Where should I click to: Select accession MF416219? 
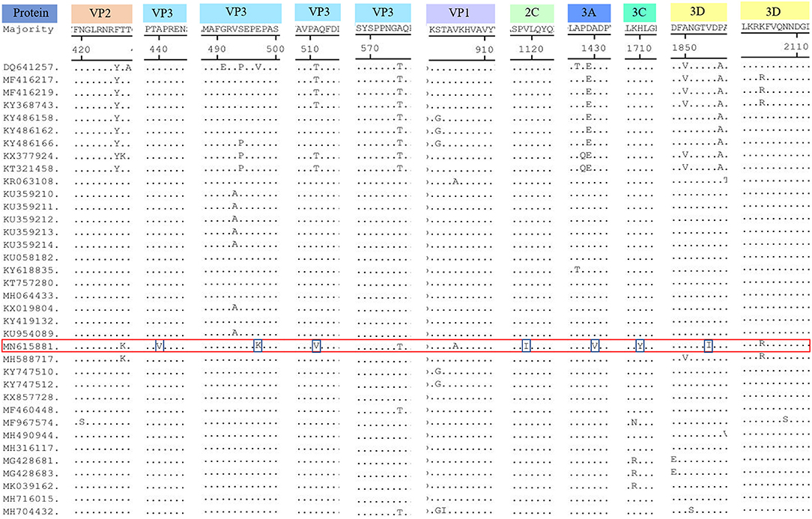point(31,93)
